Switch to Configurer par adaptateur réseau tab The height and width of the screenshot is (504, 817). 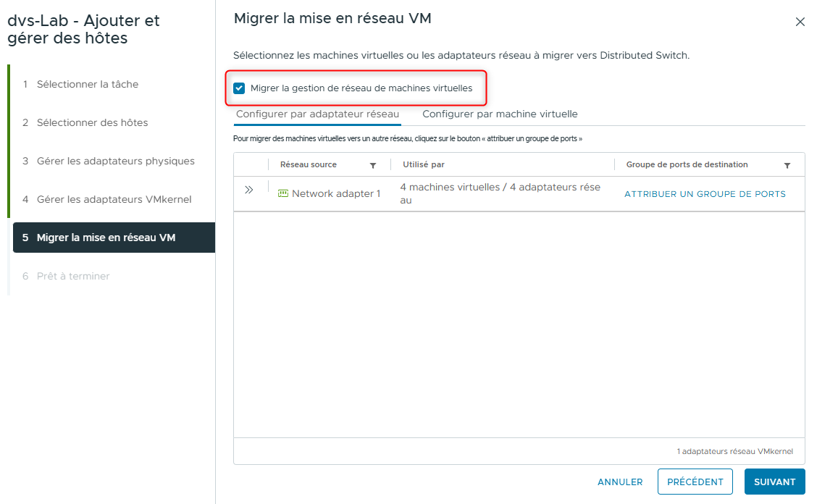317,114
